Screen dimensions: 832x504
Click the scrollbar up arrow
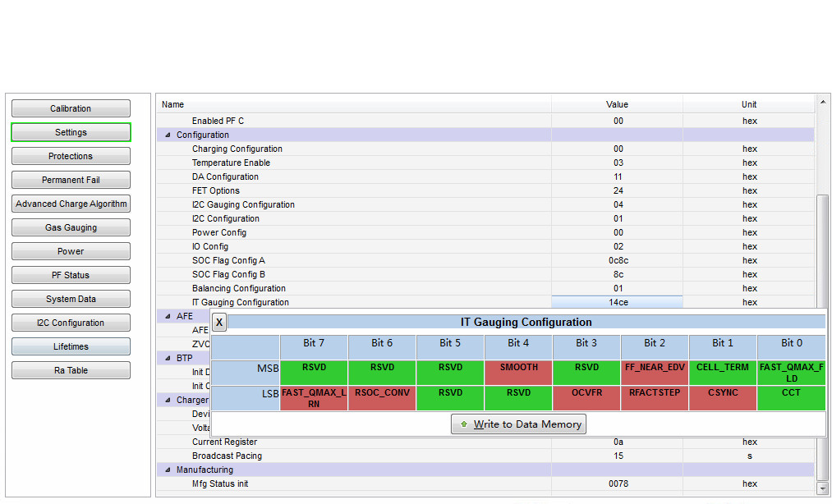pos(822,102)
